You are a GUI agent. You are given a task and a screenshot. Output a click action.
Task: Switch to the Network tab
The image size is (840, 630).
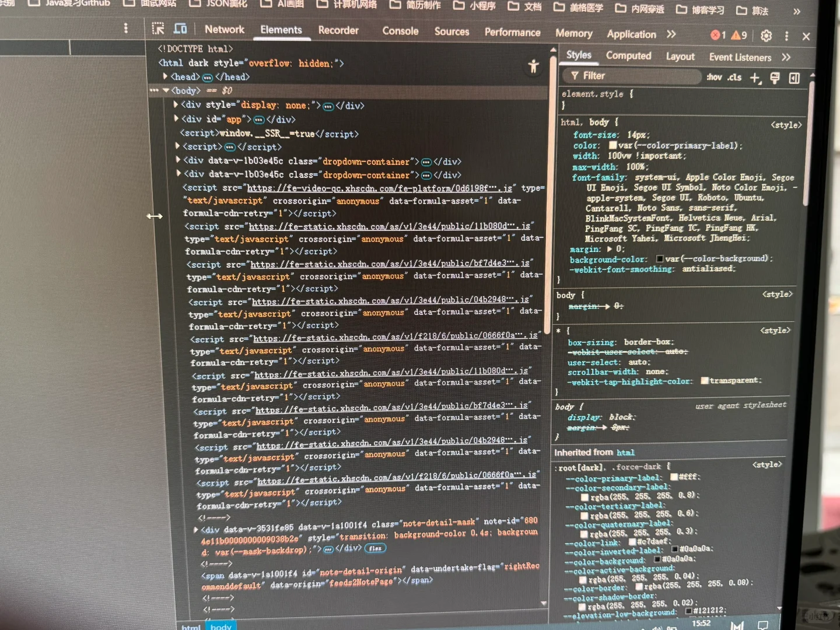tap(225, 29)
